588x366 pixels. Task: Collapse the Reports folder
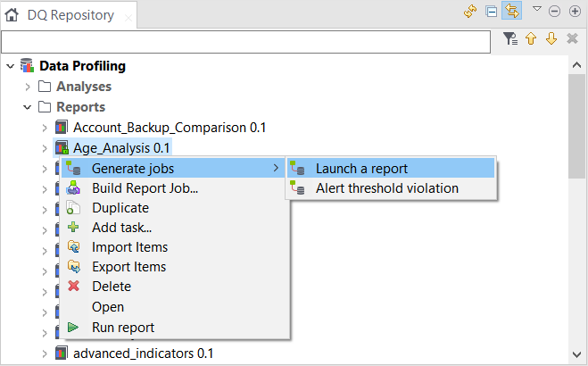tap(28, 107)
